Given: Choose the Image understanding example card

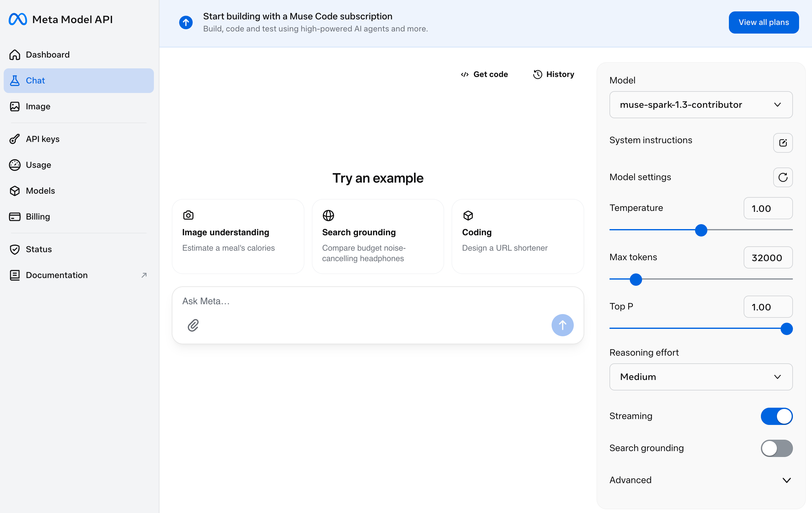Looking at the screenshot, I should click(x=238, y=236).
